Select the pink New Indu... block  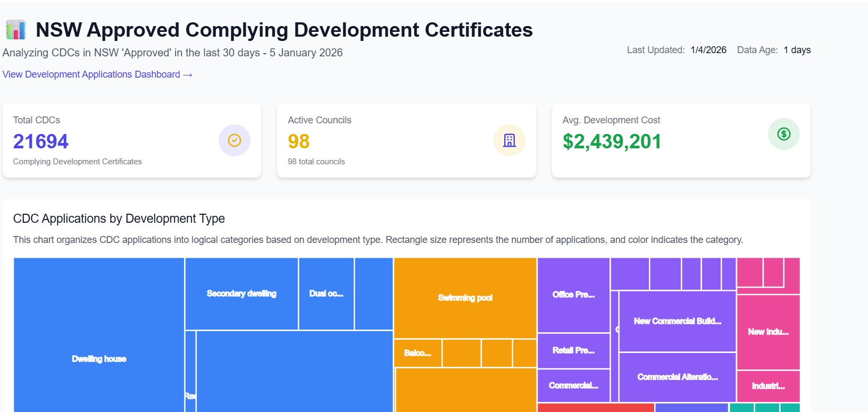pyautogui.click(x=768, y=332)
